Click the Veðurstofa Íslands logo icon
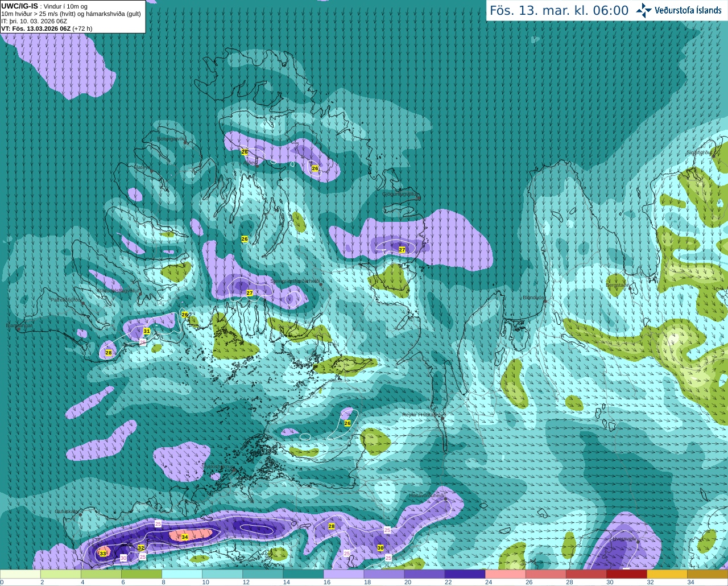 click(644, 10)
